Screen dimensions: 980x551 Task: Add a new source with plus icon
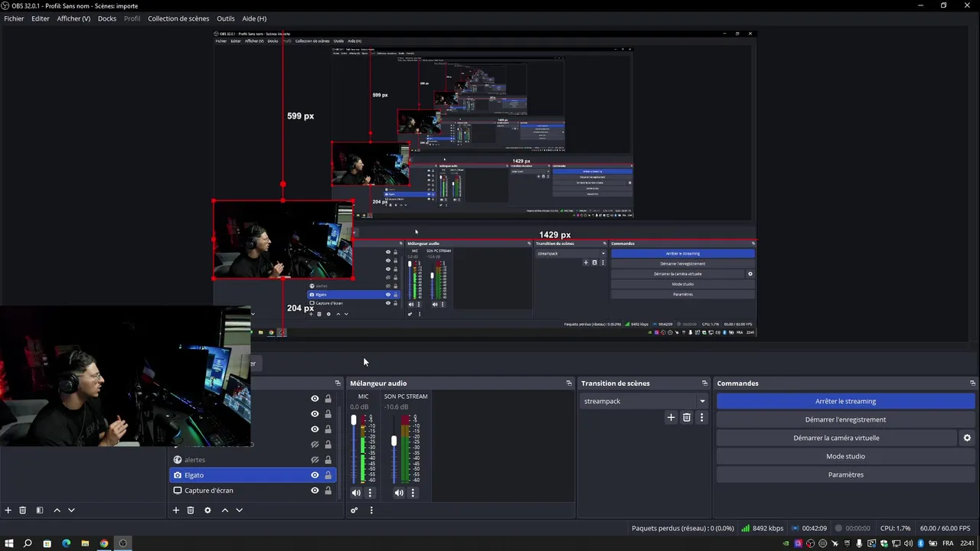(176, 510)
